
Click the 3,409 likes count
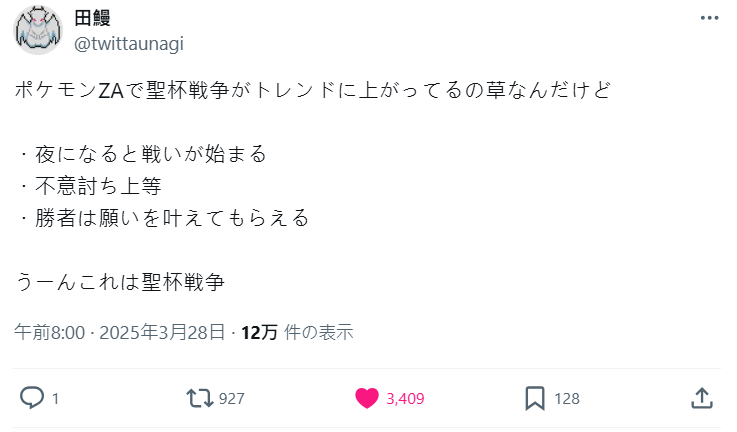tap(405, 398)
